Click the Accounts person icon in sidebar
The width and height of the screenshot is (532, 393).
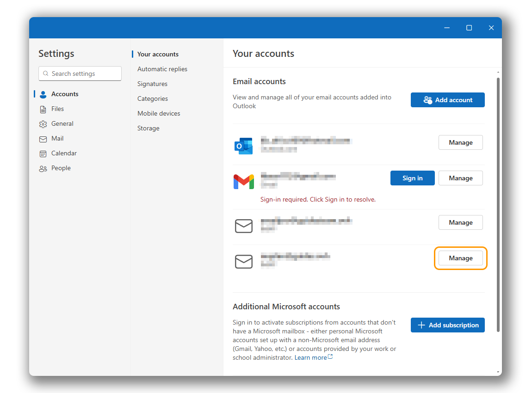[43, 94]
